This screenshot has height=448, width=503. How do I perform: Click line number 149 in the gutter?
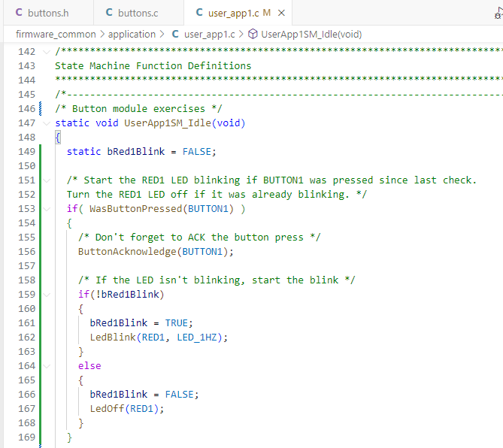tap(26, 151)
